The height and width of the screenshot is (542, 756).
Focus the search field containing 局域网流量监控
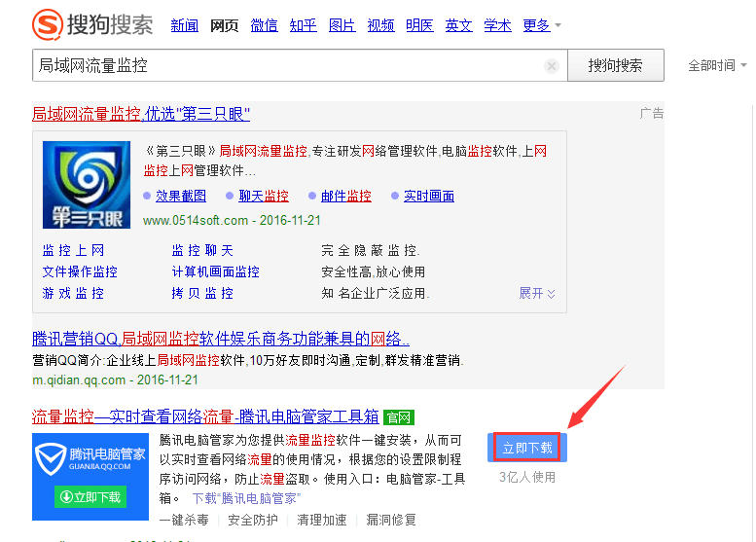(x=300, y=65)
